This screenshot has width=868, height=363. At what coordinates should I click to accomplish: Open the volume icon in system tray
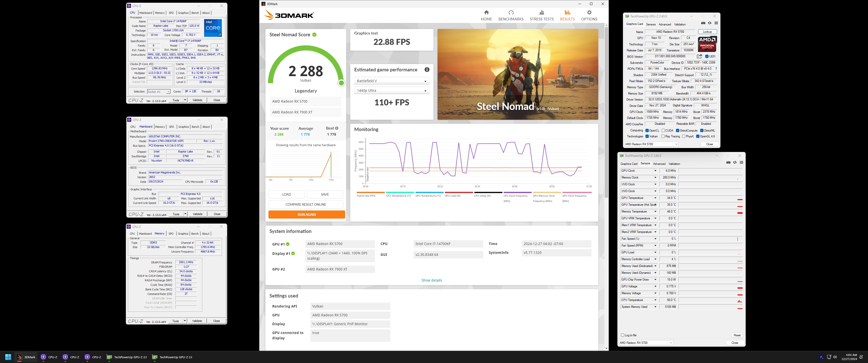835,357
